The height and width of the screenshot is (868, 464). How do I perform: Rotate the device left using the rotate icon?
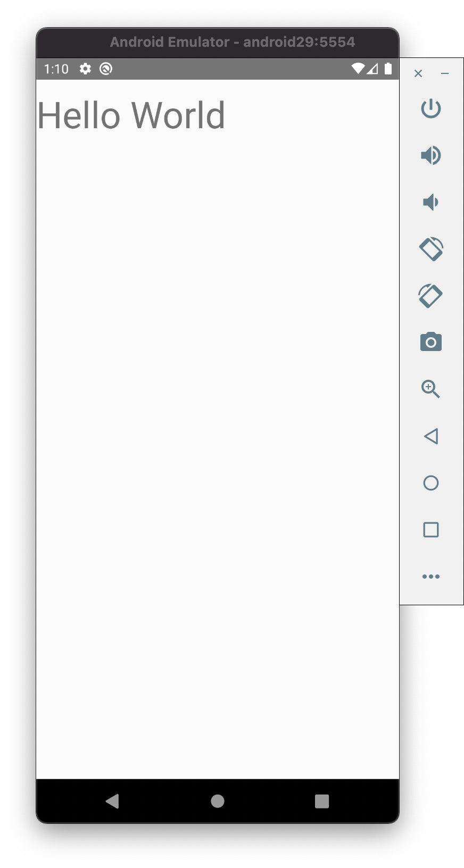pos(431,249)
